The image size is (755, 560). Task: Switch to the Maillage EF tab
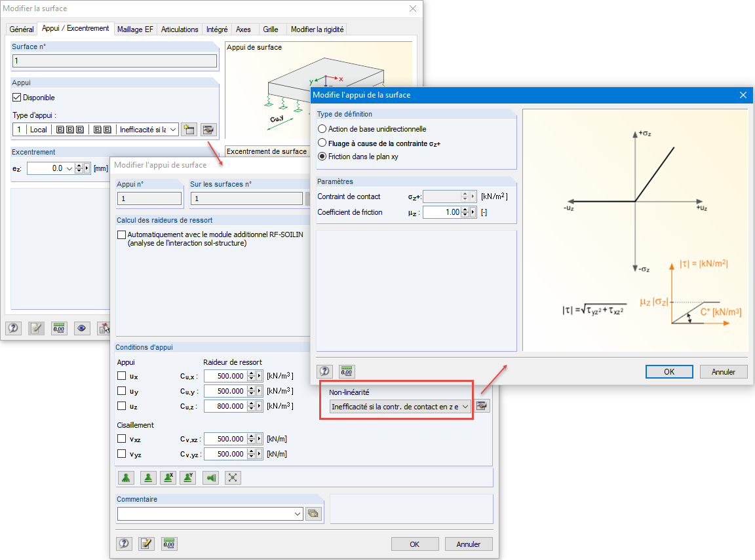point(135,29)
